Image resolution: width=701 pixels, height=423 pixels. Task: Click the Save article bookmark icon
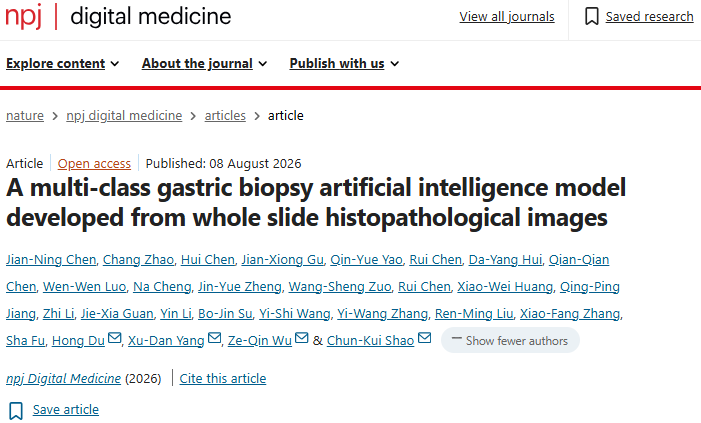[x=16, y=410]
